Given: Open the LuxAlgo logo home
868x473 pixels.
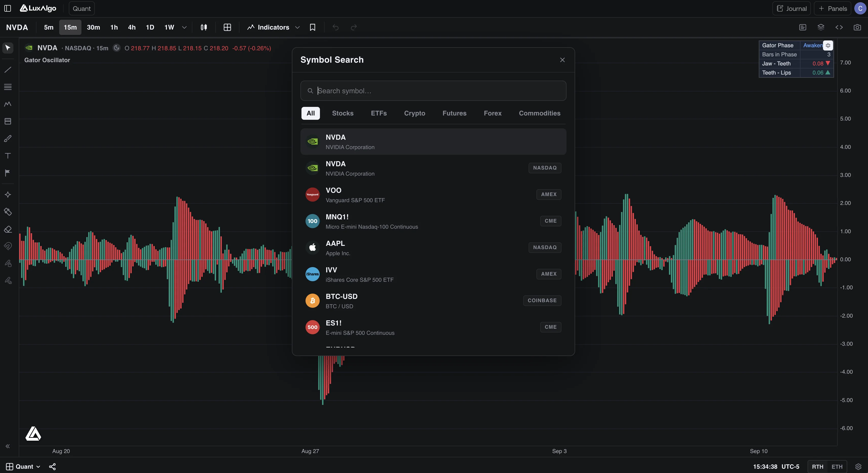Looking at the screenshot, I should [38, 8].
